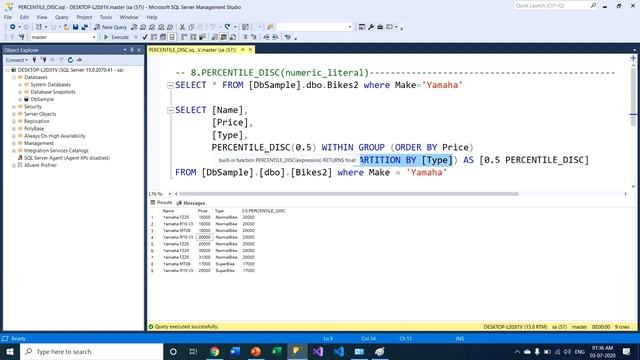
Task: Close the Object Explorer panel
Action: pos(139,50)
